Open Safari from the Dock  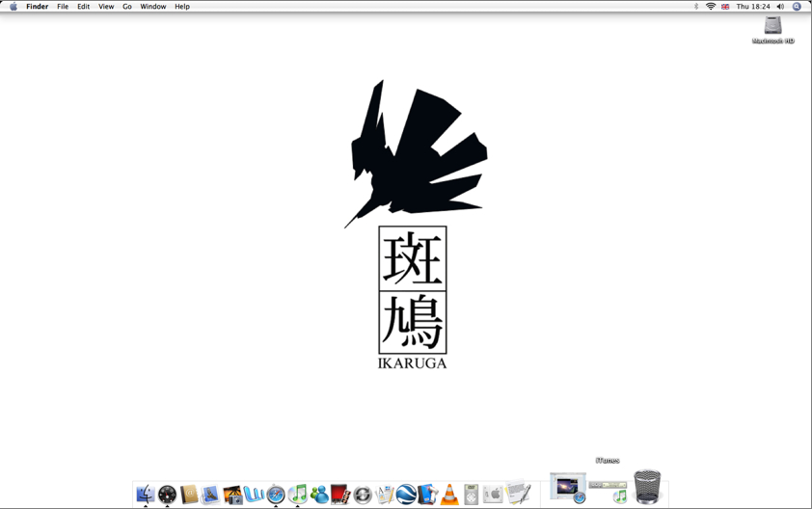(x=276, y=495)
